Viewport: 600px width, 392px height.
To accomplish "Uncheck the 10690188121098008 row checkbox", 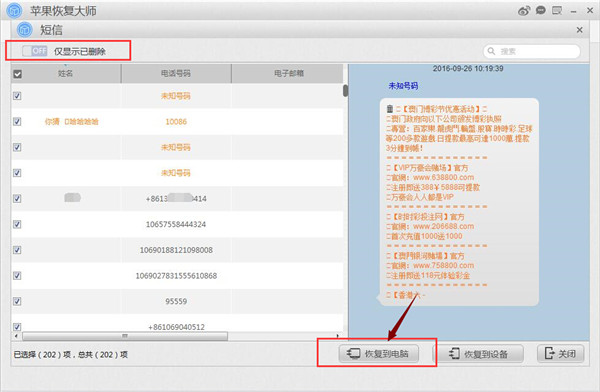I will 17,250.
